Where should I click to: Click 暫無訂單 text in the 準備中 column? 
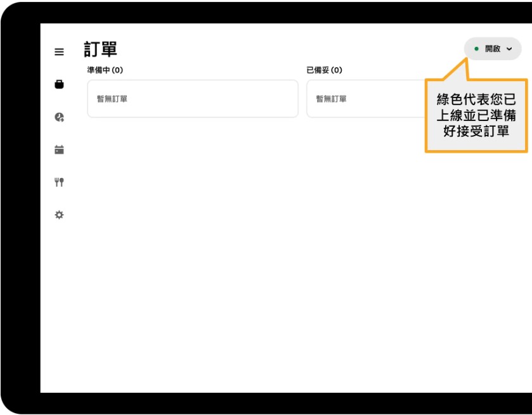pos(112,99)
